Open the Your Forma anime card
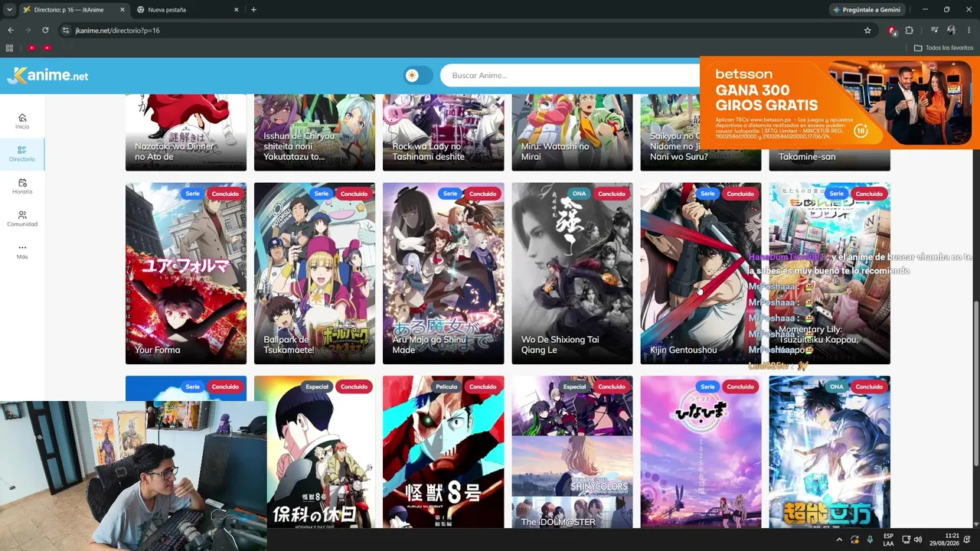The width and height of the screenshot is (980, 551). click(x=186, y=273)
